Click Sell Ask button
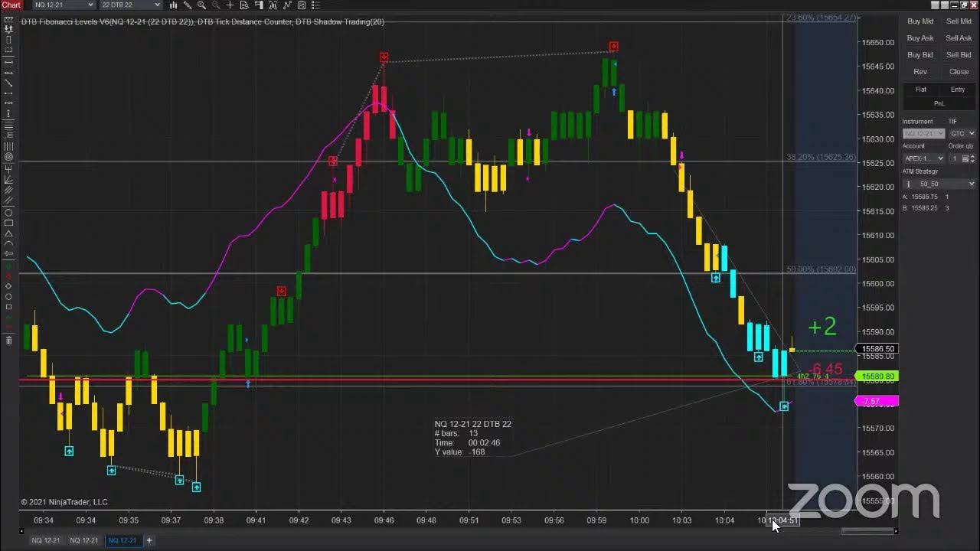The image size is (980, 551). (x=959, y=38)
